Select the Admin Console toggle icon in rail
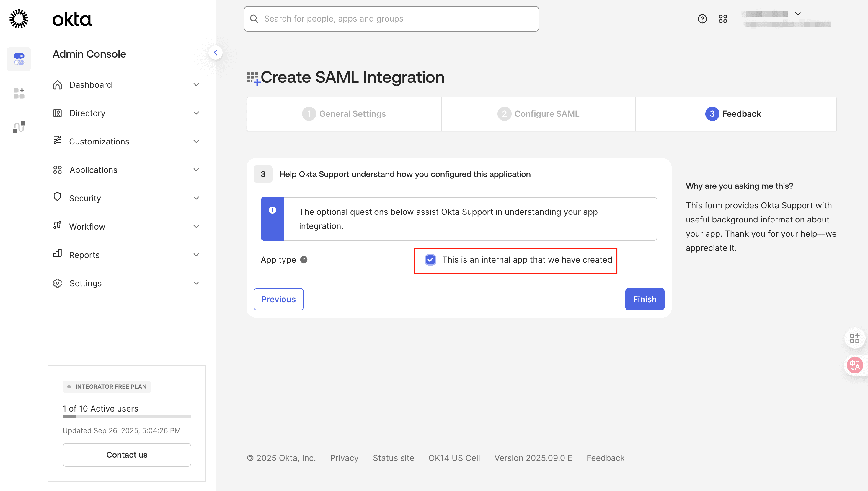868x491 pixels. pos(19,59)
